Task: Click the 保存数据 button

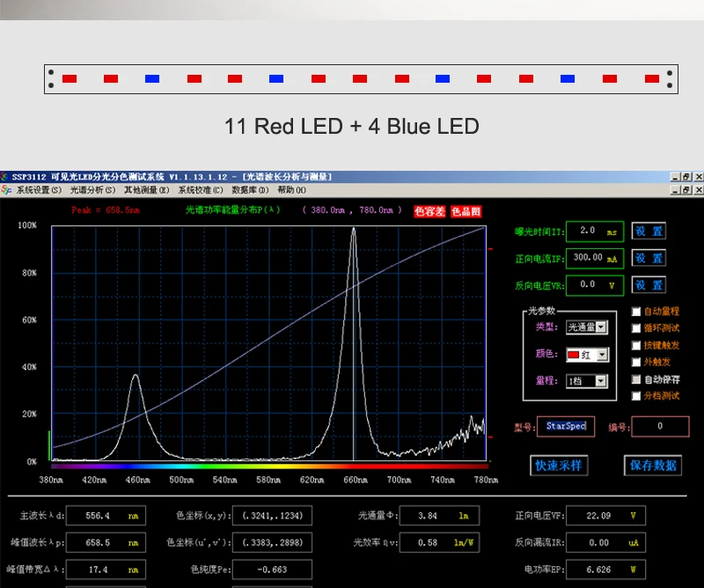Action: tap(654, 466)
